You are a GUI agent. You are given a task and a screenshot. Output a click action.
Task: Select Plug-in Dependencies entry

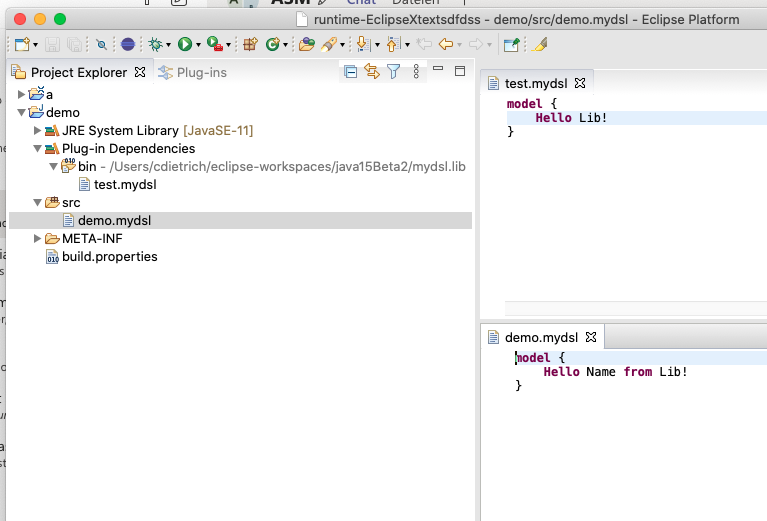[x=128, y=148]
